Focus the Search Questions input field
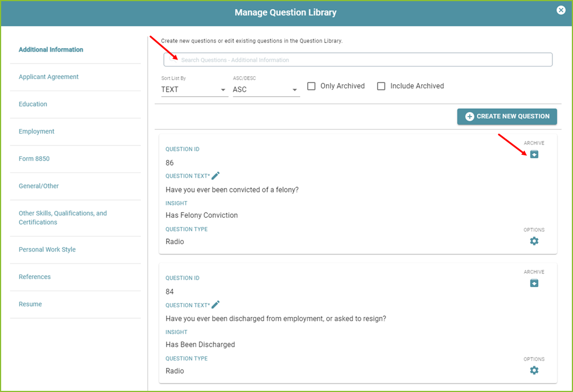Viewport: 573px width, 392px height. click(x=358, y=60)
